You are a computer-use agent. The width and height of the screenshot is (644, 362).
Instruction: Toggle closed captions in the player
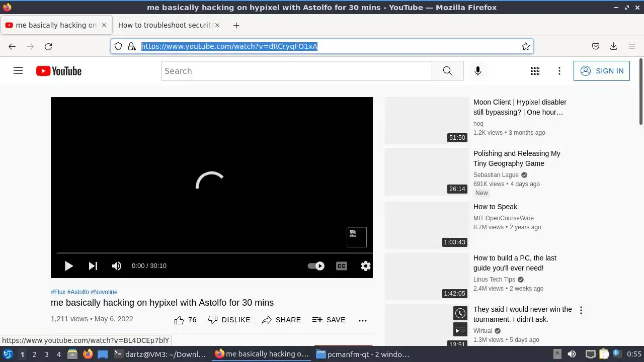342,266
